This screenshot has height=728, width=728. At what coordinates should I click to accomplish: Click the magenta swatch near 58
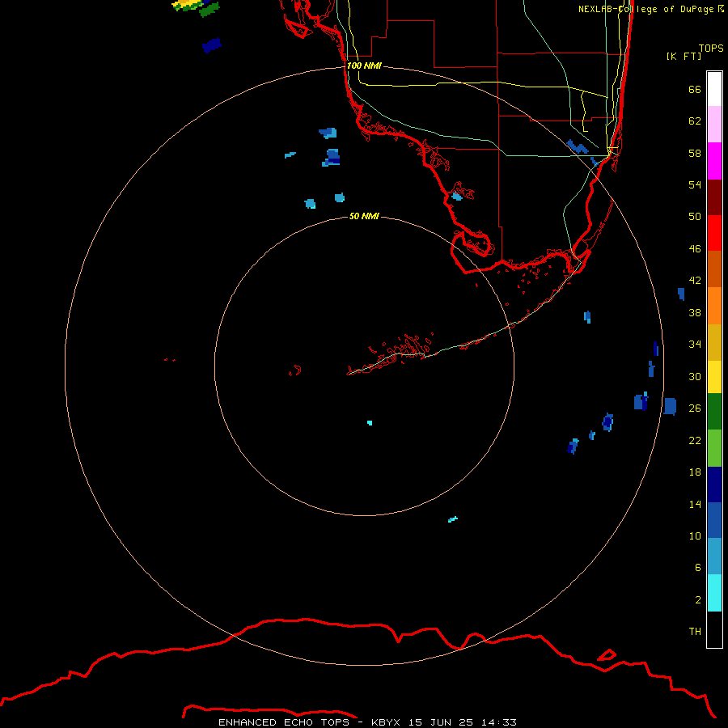714,161
